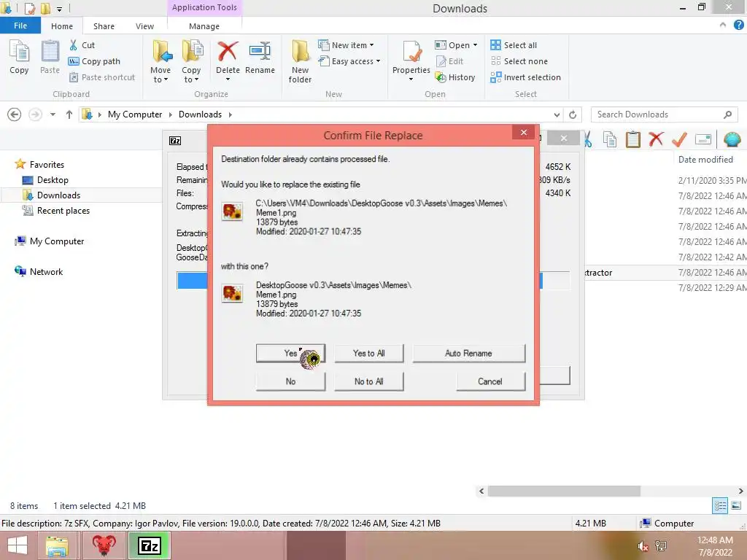This screenshot has width=747, height=560.
Task: Click the Search Downloads field
Action: point(664,114)
